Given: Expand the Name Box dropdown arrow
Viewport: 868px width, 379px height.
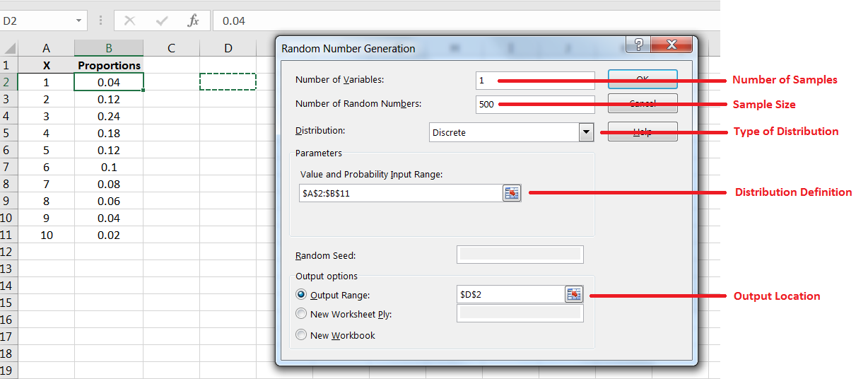Looking at the screenshot, I should [x=79, y=21].
